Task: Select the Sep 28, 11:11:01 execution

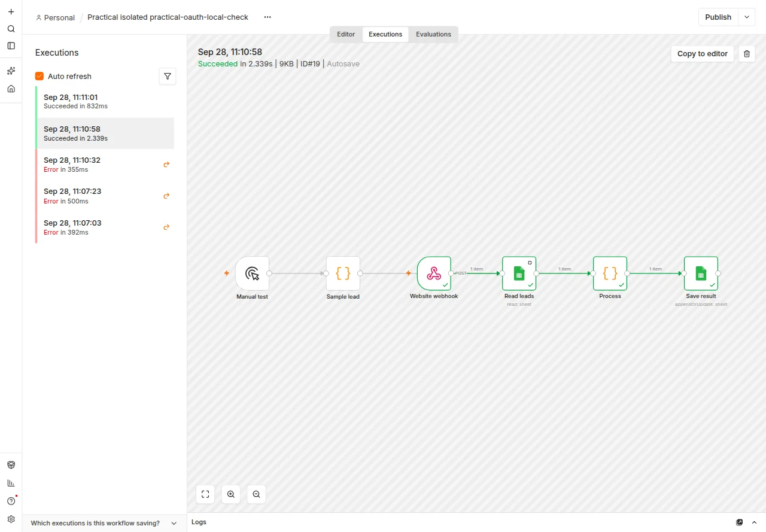Action: coord(105,102)
